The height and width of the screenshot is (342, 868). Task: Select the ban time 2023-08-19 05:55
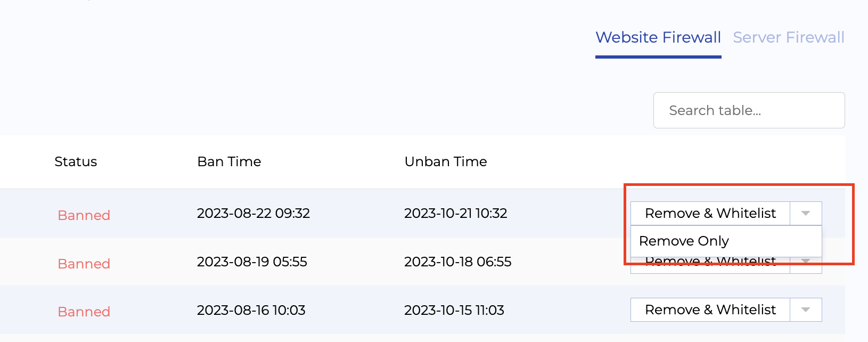pyautogui.click(x=252, y=262)
